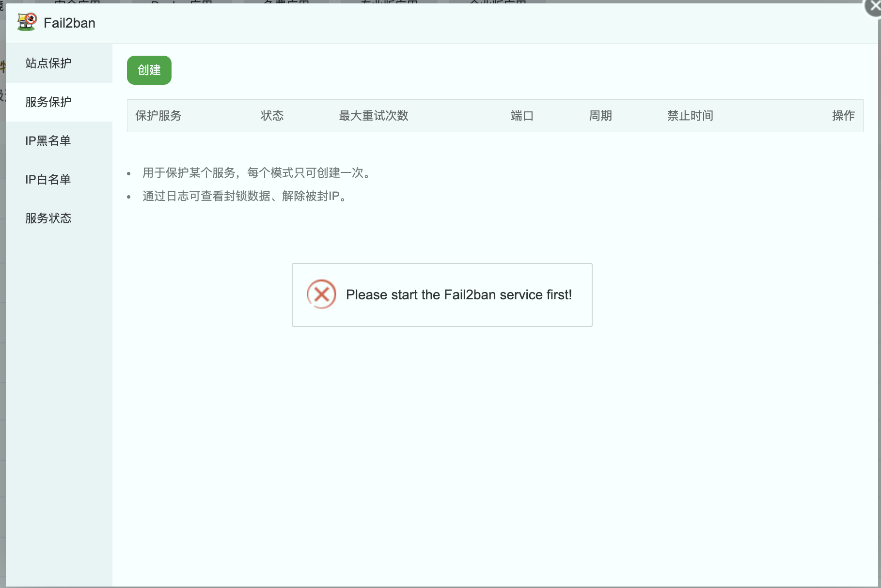
Task: Show the 服务状态 tab
Action: click(59, 218)
